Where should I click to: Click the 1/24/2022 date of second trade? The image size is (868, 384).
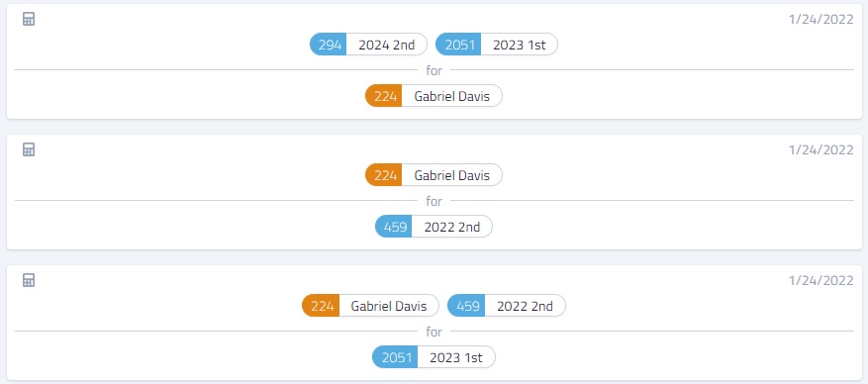(x=820, y=150)
